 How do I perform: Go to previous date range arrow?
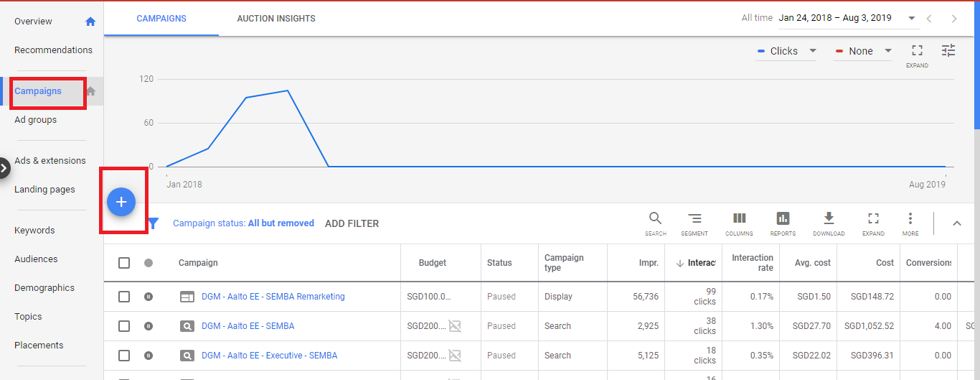pyautogui.click(x=929, y=19)
